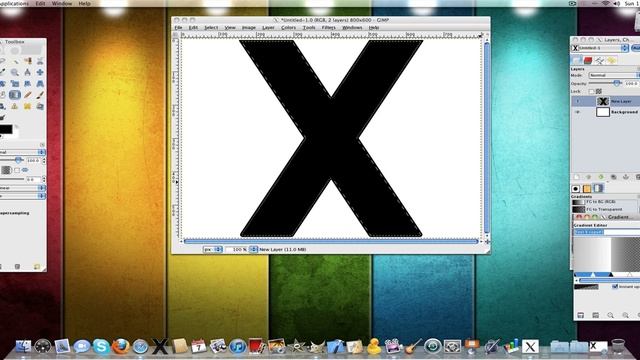Click opacity stepper in Toolbox options
Image resolution: width=640 pixels, height=360 pixels.
44,160
